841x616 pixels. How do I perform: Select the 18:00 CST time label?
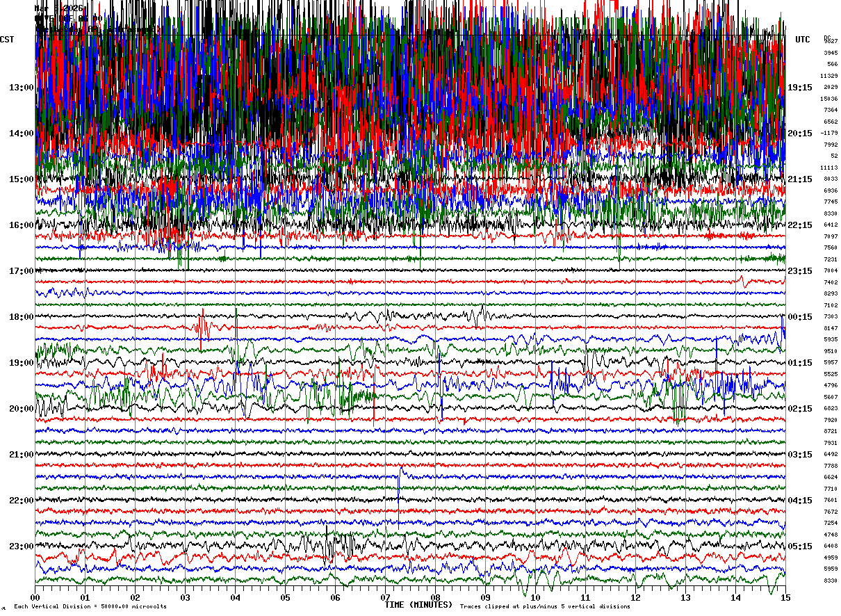(22, 317)
